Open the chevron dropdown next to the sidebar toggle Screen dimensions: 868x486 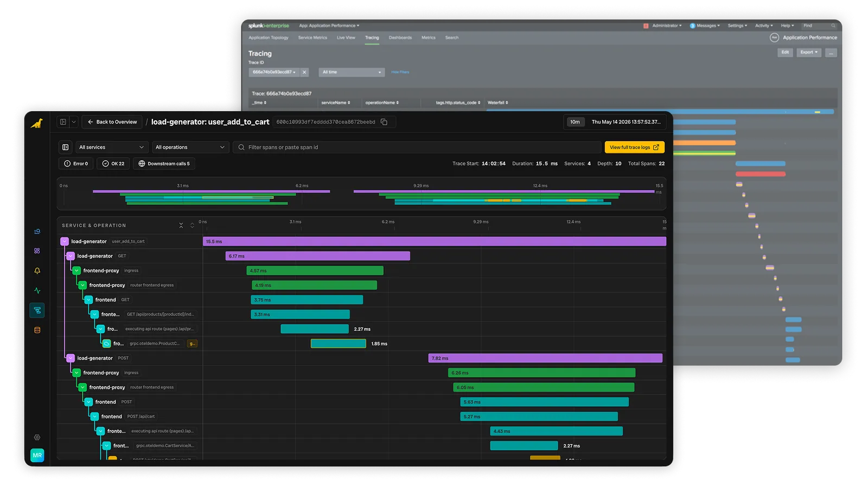[x=74, y=122]
